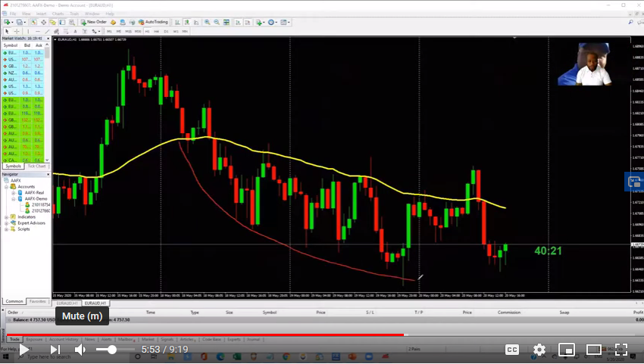The height and width of the screenshot is (364, 644).
Task: Click the New Order button
Action: click(x=94, y=22)
